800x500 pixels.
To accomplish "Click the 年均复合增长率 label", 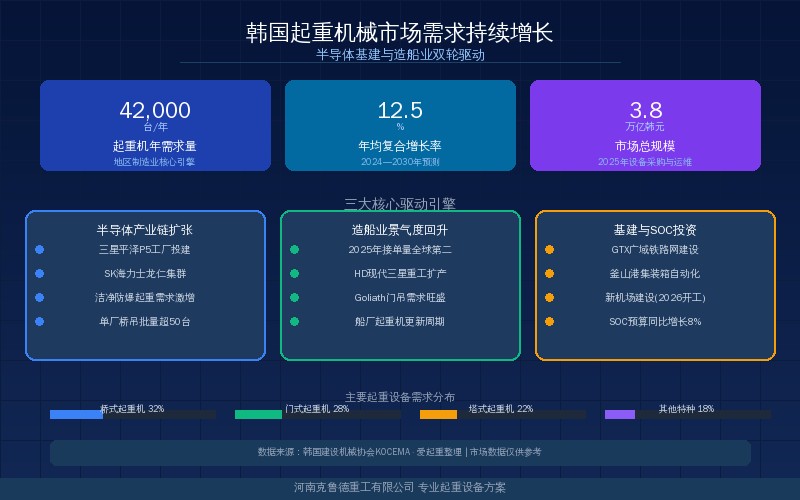I will 400,146.
